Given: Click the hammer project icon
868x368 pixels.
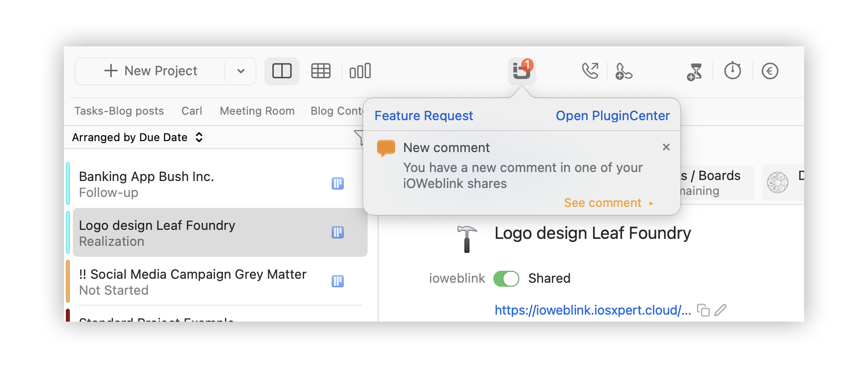Looking at the screenshot, I should tap(467, 239).
